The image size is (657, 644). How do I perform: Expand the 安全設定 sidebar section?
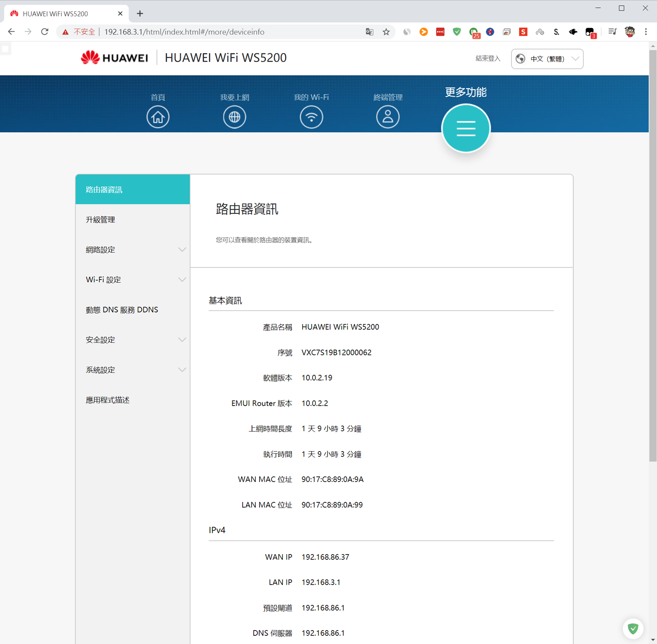[x=133, y=340]
